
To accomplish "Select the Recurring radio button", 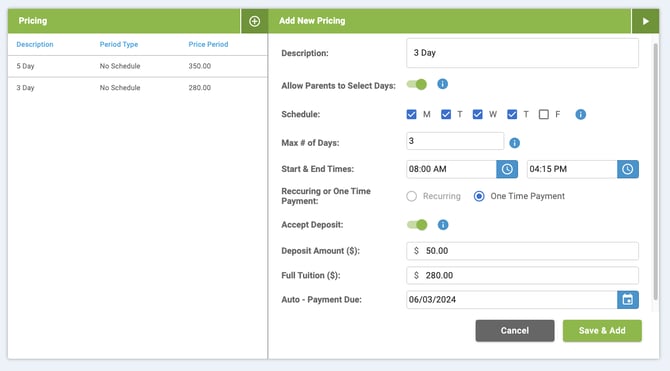I will 411,196.
